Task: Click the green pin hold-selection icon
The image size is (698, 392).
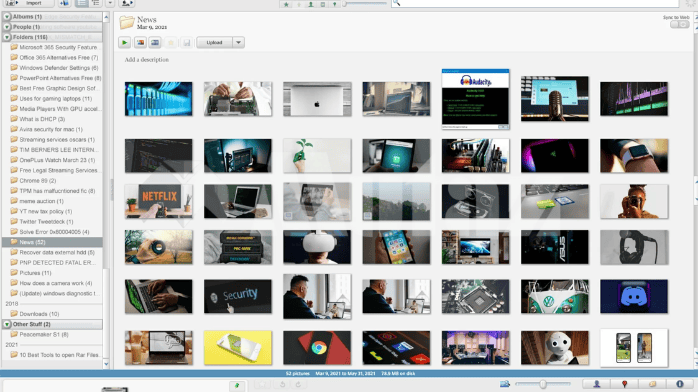Action: (x=237, y=385)
